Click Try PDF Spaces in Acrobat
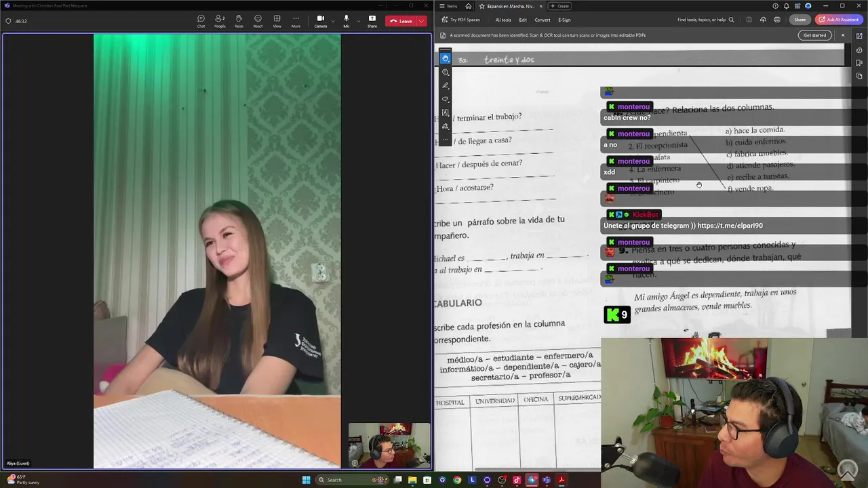 (460, 20)
